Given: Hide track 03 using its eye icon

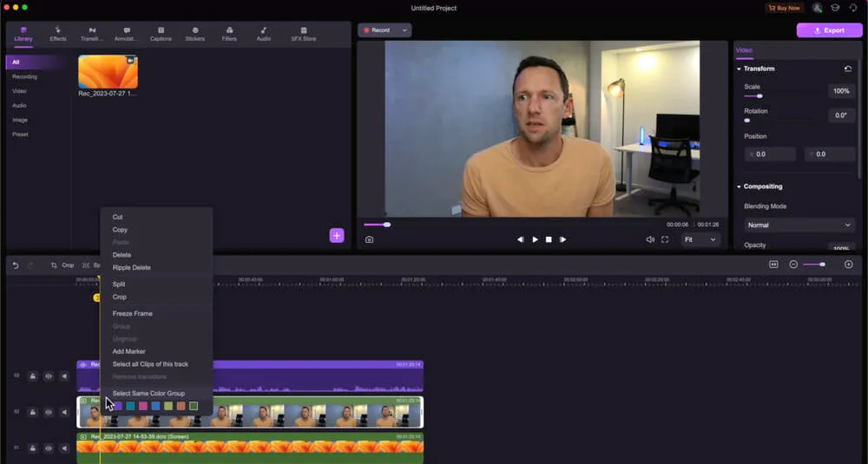Looking at the screenshot, I should click(49, 376).
